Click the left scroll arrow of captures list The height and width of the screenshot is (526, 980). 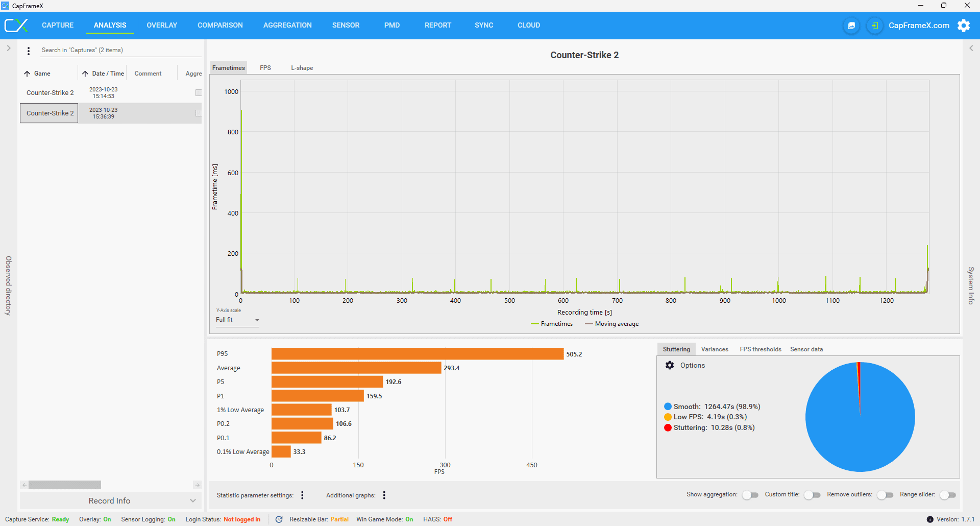pos(24,485)
